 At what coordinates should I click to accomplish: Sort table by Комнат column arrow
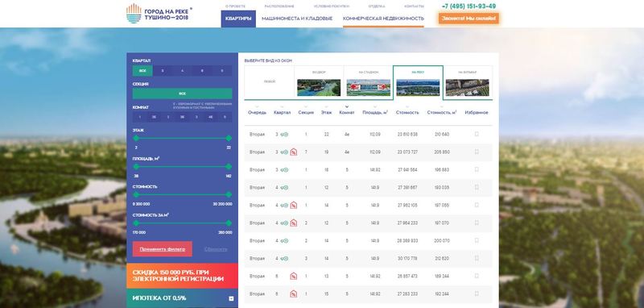[x=347, y=107]
